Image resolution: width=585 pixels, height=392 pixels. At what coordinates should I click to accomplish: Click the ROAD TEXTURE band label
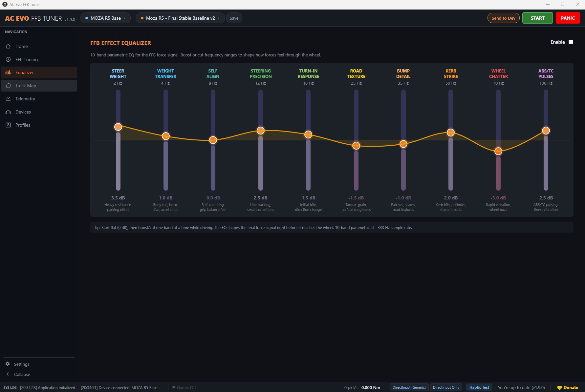[x=356, y=73]
